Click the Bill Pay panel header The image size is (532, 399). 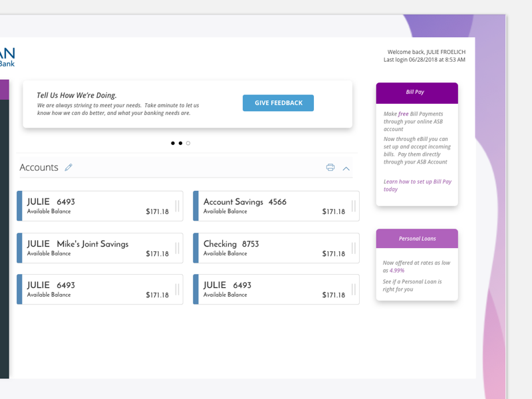[416, 92]
